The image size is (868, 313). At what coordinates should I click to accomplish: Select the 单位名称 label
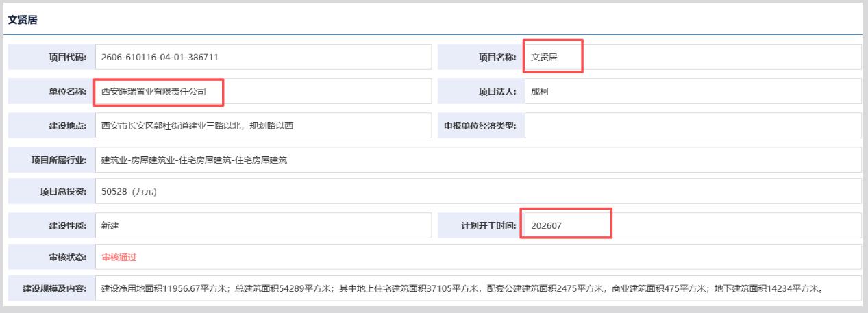coord(67,91)
